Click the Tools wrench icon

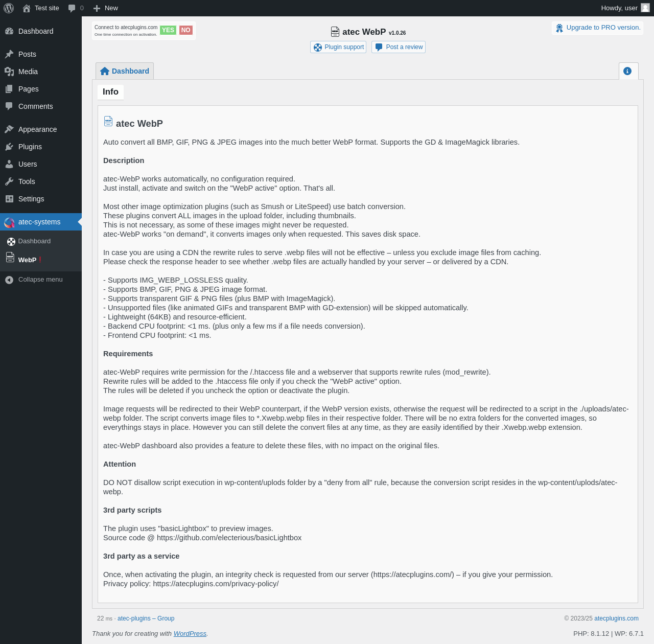[x=9, y=181]
